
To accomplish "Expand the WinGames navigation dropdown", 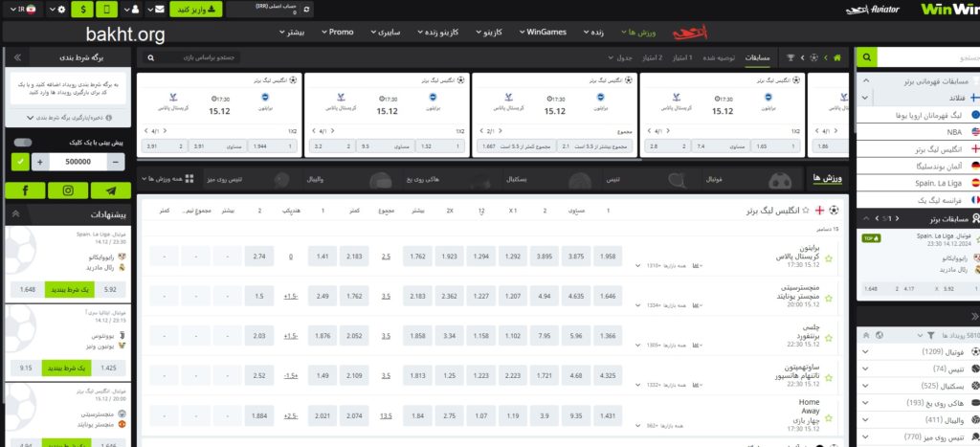I will pos(543,32).
